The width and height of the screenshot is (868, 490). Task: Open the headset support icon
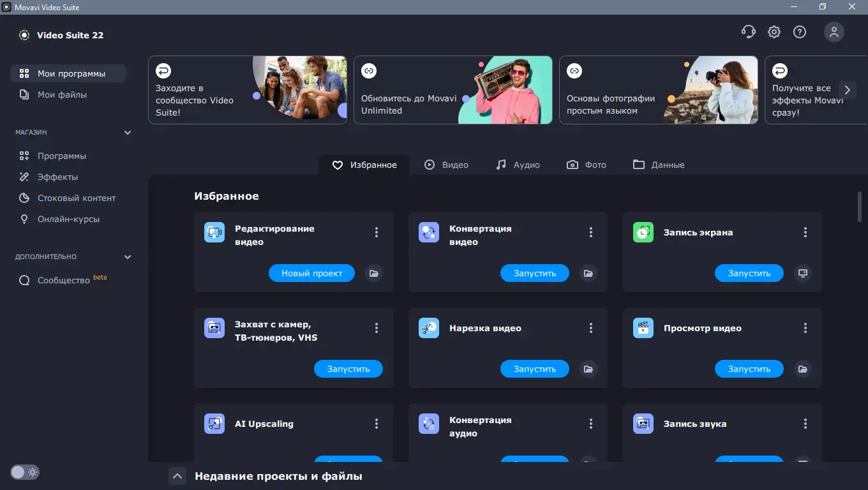click(749, 31)
